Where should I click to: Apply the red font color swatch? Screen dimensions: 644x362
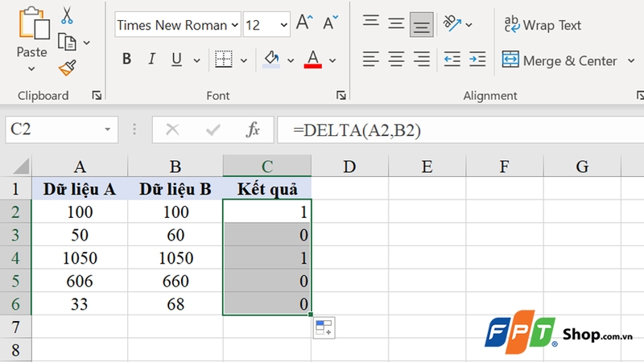tap(313, 60)
